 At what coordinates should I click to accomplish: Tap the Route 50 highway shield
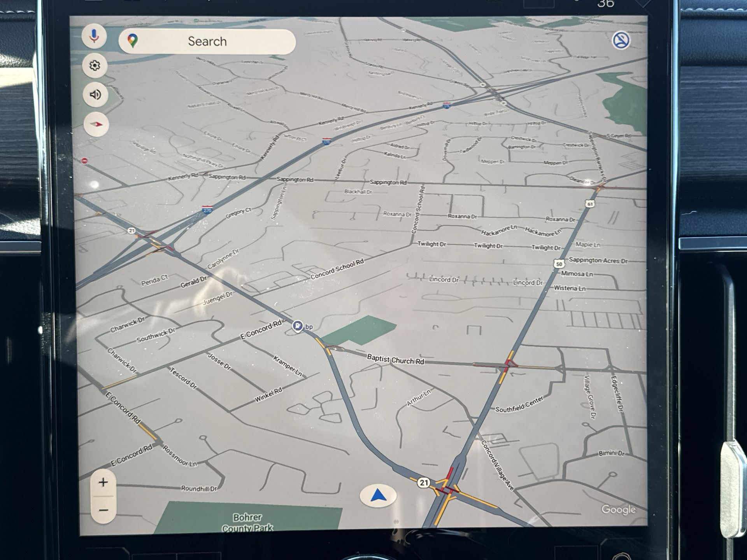(x=559, y=264)
